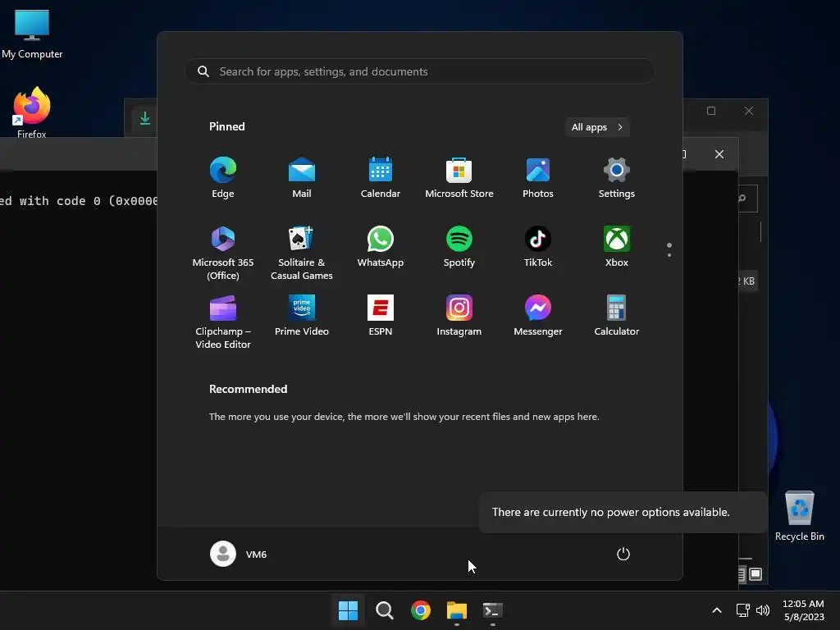
Task: Open the VM6 user account menu
Action: pyautogui.click(x=239, y=554)
